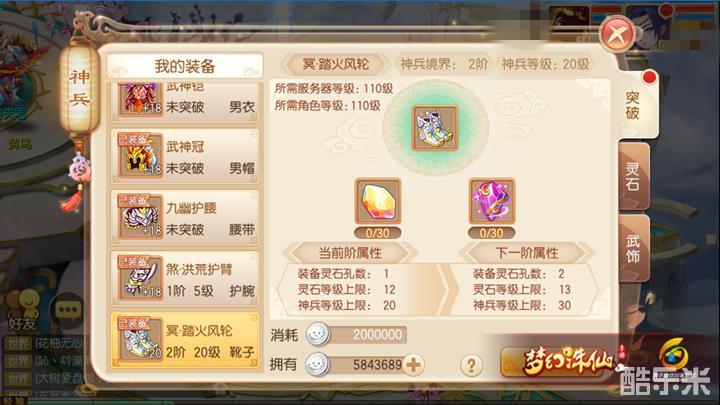The height and width of the screenshot is (405, 720).
Task: Click the 九幽护腰 belt equipment icon
Action: click(140, 217)
